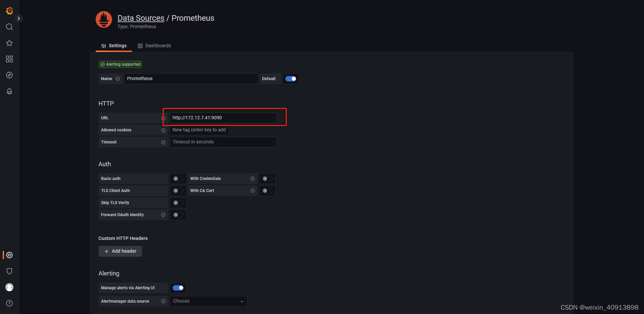
Task: Open the Alerting bell icon
Action: click(9, 91)
